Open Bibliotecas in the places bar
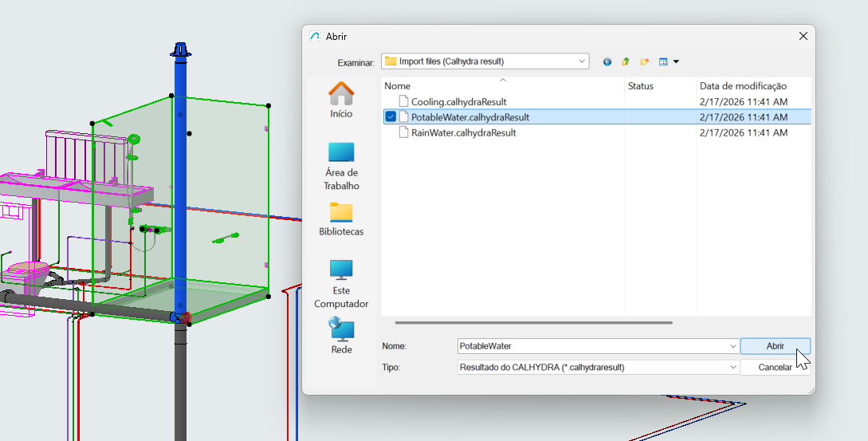 pyautogui.click(x=341, y=219)
